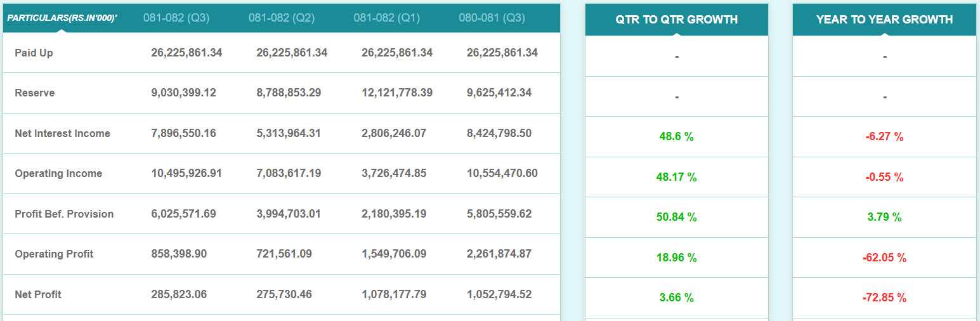Image resolution: width=980 pixels, height=321 pixels.
Task: Click the YEAR TO YEAR GROWTH header
Action: tap(885, 20)
